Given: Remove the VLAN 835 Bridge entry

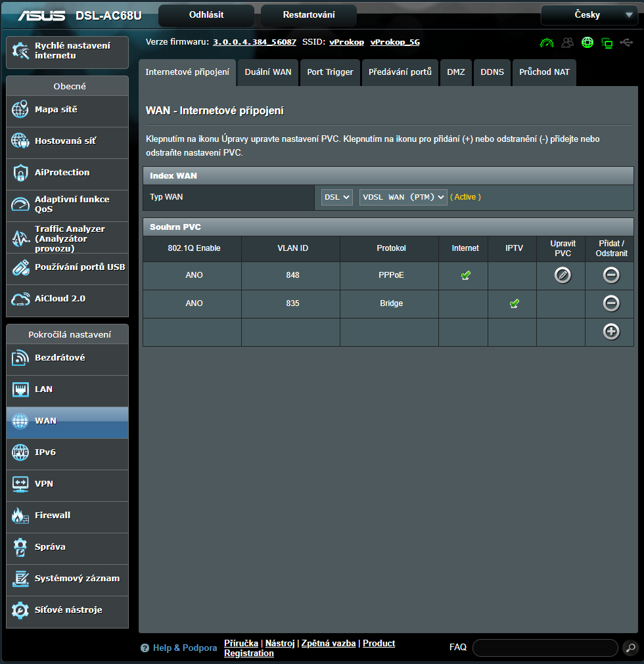Looking at the screenshot, I should tap(611, 303).
